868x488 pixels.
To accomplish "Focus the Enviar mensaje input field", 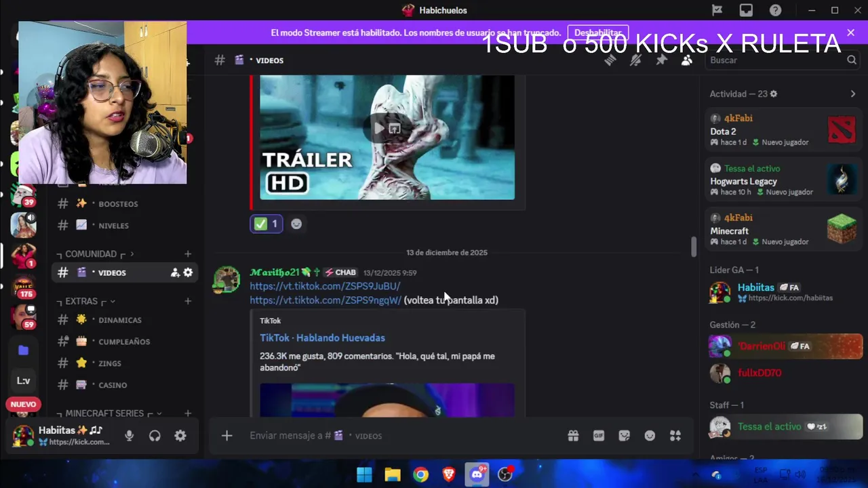I will coord(400,436).
